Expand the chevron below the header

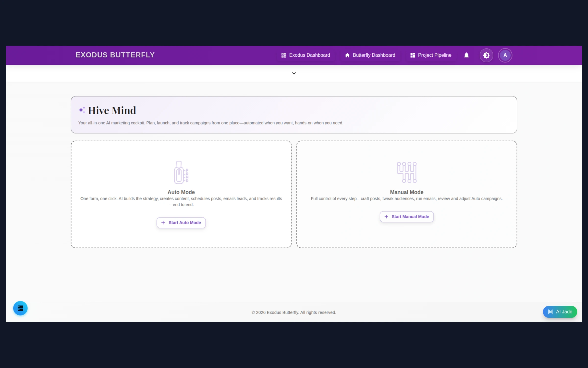pos(294,73)
